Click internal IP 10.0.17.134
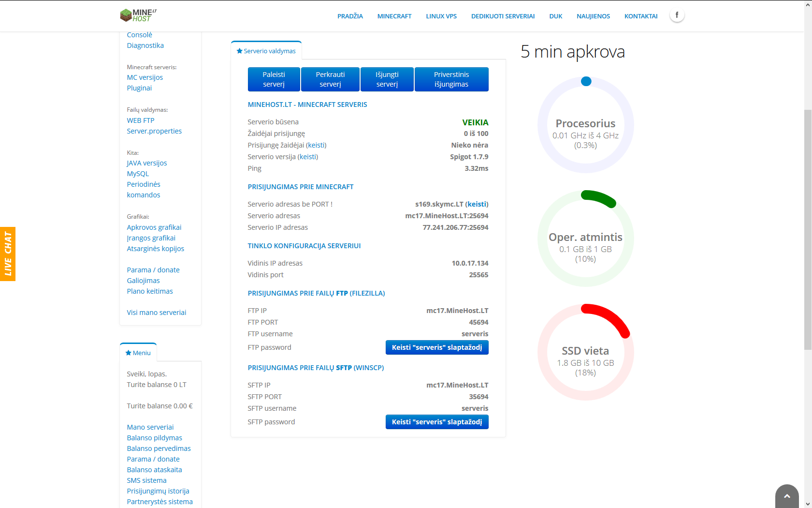 pos(470,263)
